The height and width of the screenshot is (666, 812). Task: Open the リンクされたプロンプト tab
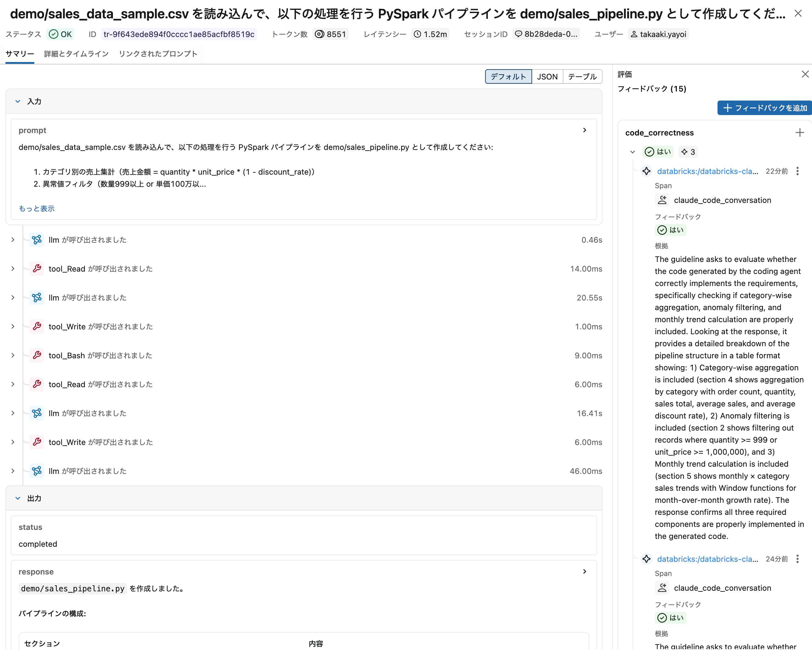pyautogui.click(x=158, y=54)
